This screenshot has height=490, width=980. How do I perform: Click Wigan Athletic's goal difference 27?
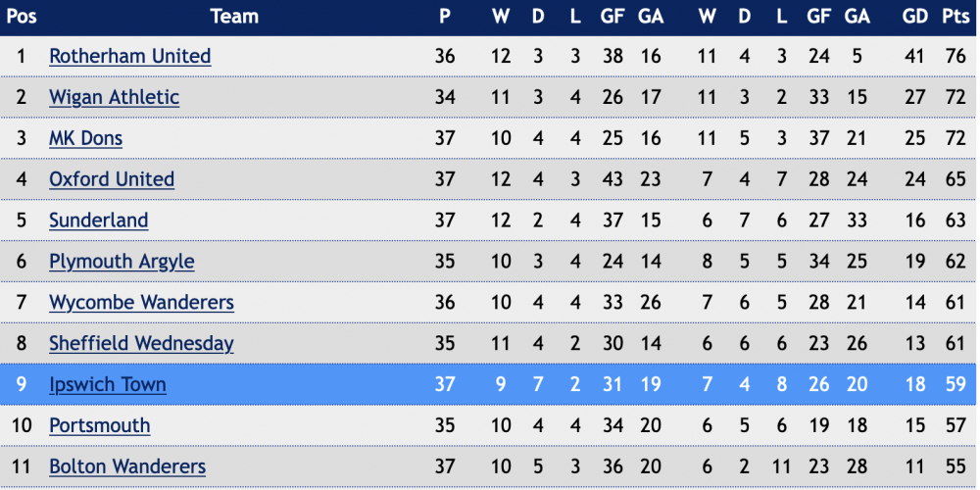click(914, 97)
